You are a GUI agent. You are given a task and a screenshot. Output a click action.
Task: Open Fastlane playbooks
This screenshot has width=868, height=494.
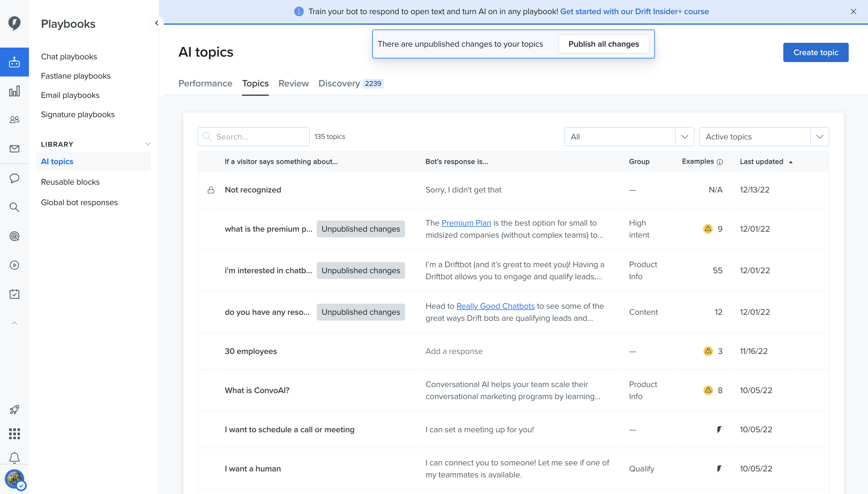[x=76, y=76]
